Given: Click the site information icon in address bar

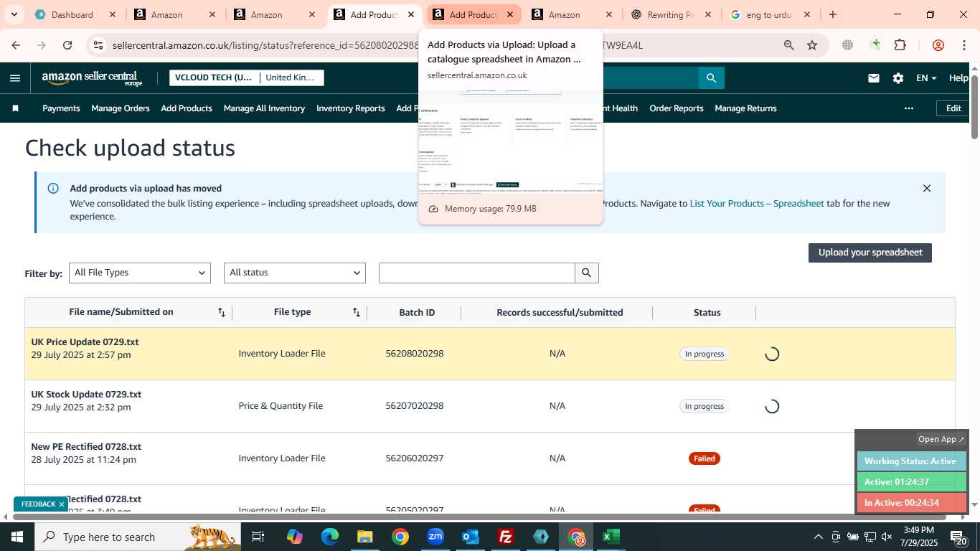Looking at the screenshot, I should (x=98, y=45).
